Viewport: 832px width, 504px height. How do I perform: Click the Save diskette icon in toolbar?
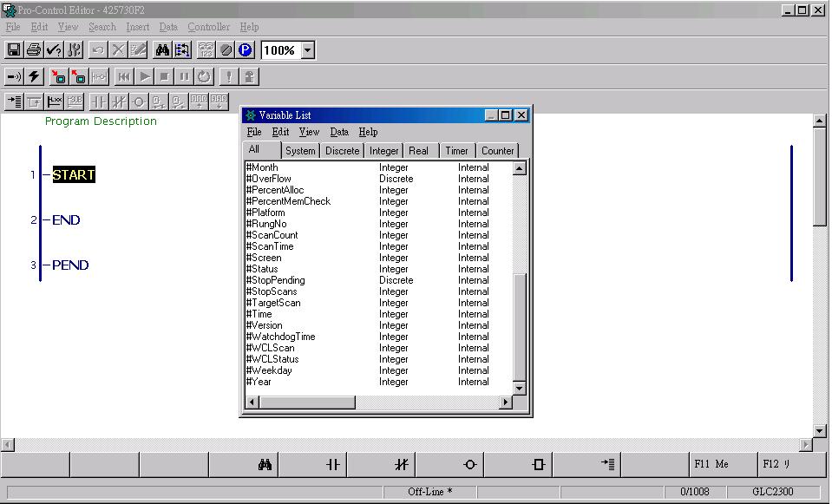(x=14, y=50)
